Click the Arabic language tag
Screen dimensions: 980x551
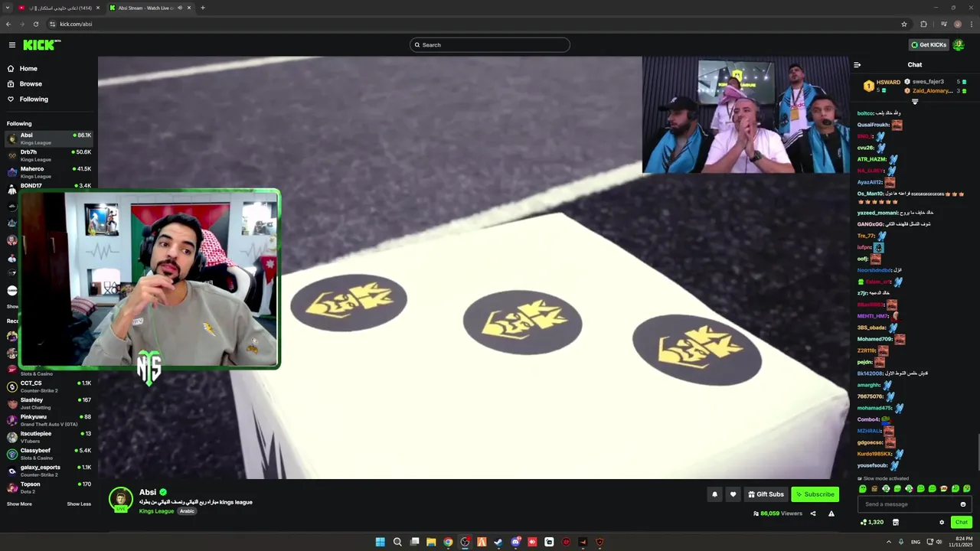[187, 511]
